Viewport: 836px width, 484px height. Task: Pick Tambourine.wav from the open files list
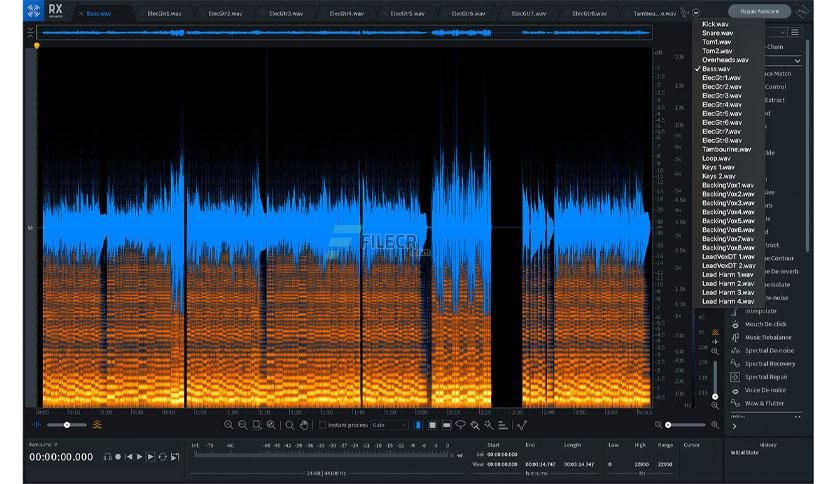(726, 149)
